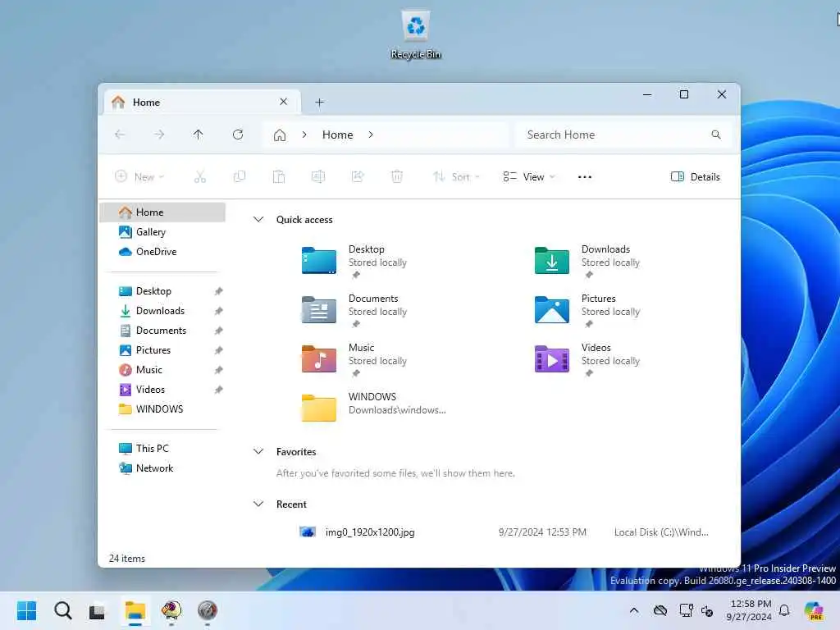This screenshot has width=840, height=630.
Task: Click 'Local Disk (C:)\Wind...' location text
Action: [x=661, y=532]
